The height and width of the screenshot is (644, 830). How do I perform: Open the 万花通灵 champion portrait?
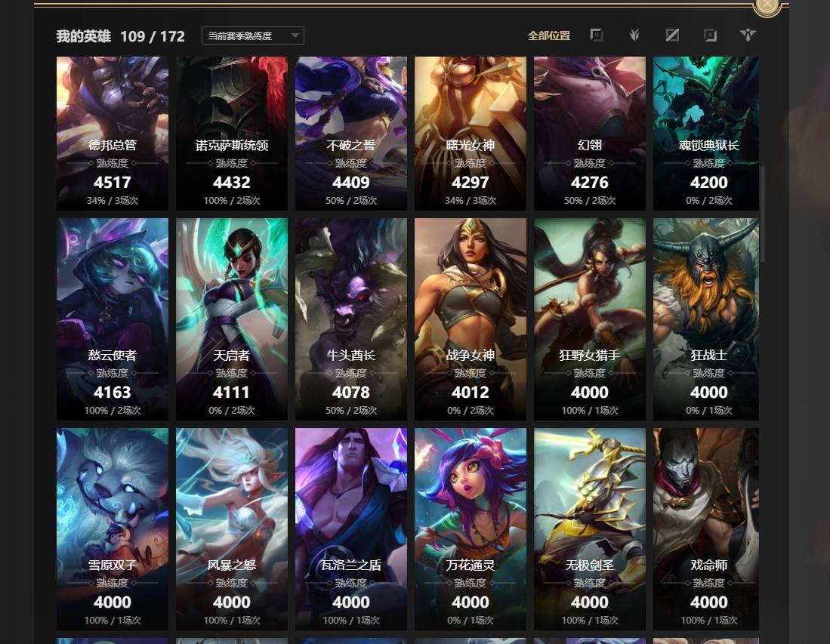pyautogui.click(x=471, y=529)
